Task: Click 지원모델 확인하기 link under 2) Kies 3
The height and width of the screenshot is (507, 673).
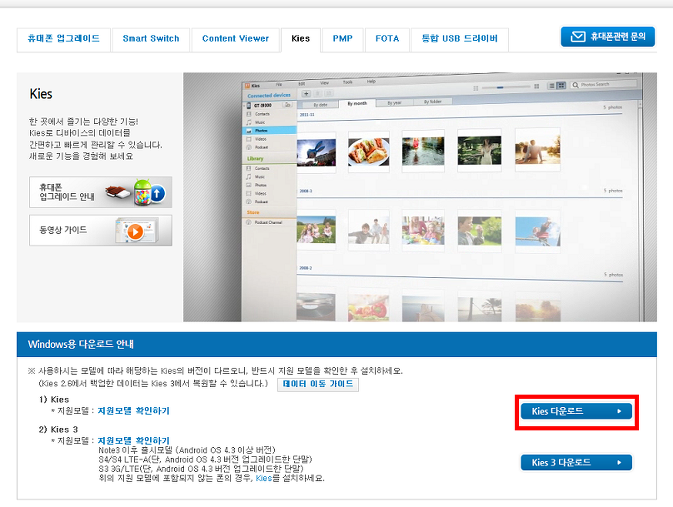Action: (133, 441)
